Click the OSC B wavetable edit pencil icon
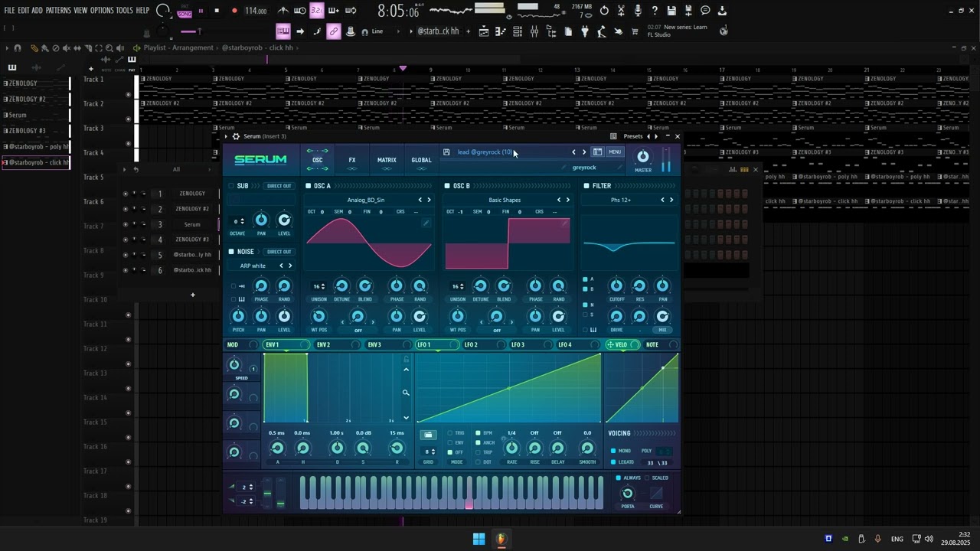 (565, 223)
